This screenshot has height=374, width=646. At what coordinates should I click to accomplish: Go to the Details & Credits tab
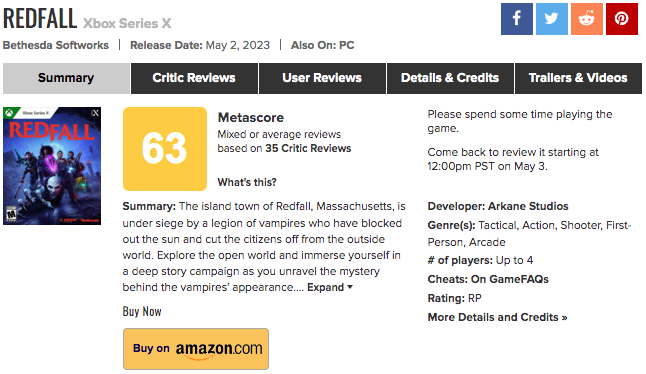(x=450, y=78)
